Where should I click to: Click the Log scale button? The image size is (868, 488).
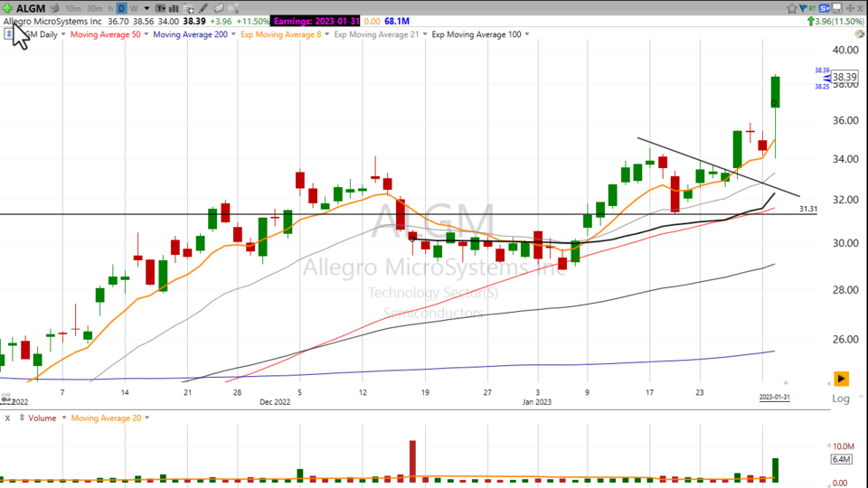(x=841, y=399)
